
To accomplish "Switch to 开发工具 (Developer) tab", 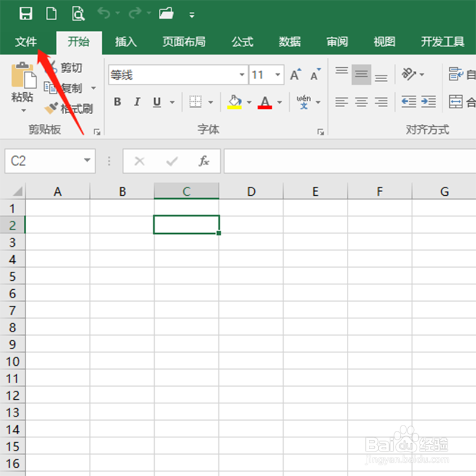I will (x=443, y=42).
